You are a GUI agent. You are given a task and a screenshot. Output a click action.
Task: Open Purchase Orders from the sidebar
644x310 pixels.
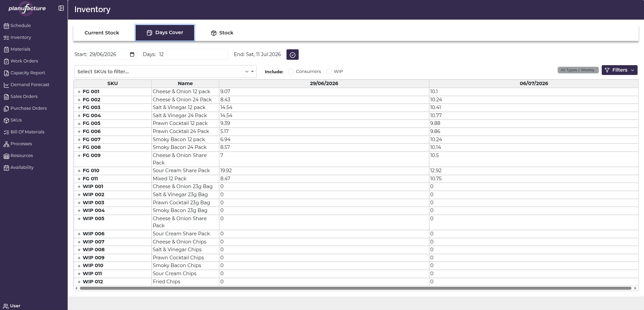pos(29,108)
